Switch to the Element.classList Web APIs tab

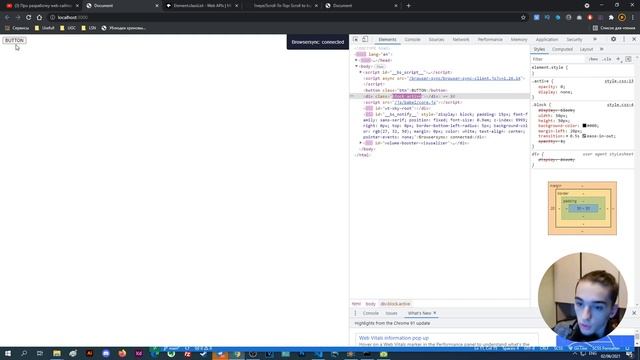(x=202, y=6)
